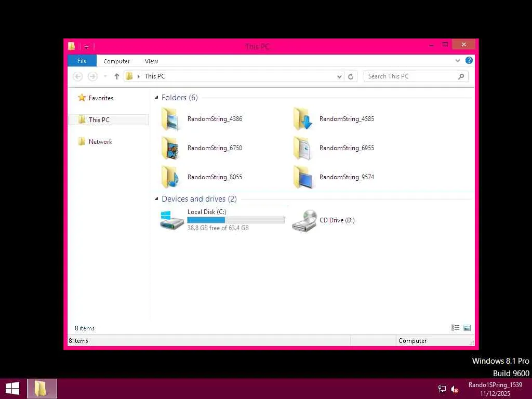Click the RandomString_9574 folder name
This screenshot has height=399, width=532.
tap(347, 177)
